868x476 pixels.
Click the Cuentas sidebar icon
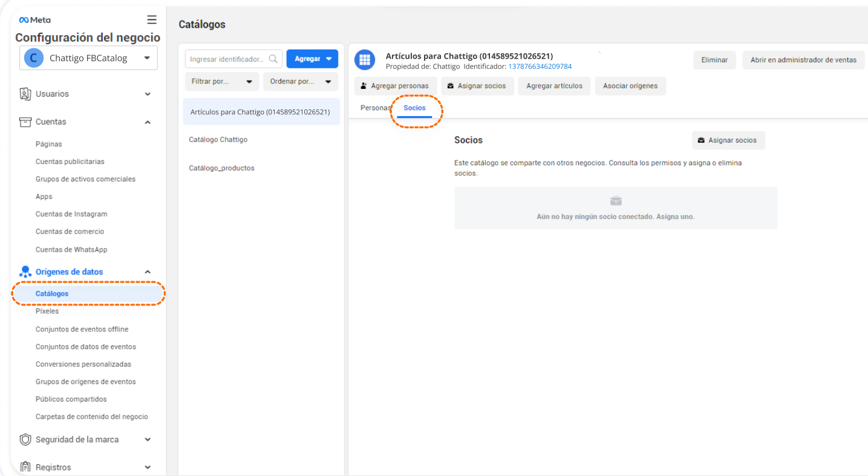click(x=25, y=122)
